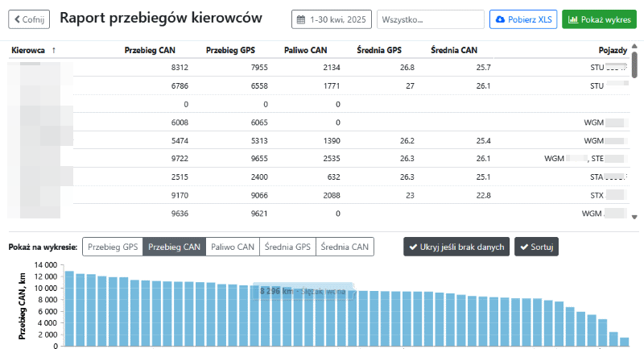Viewport: 644px width, 349px height.
Task: Sort table by Kierowca column
Action: [x=28, y=50]
